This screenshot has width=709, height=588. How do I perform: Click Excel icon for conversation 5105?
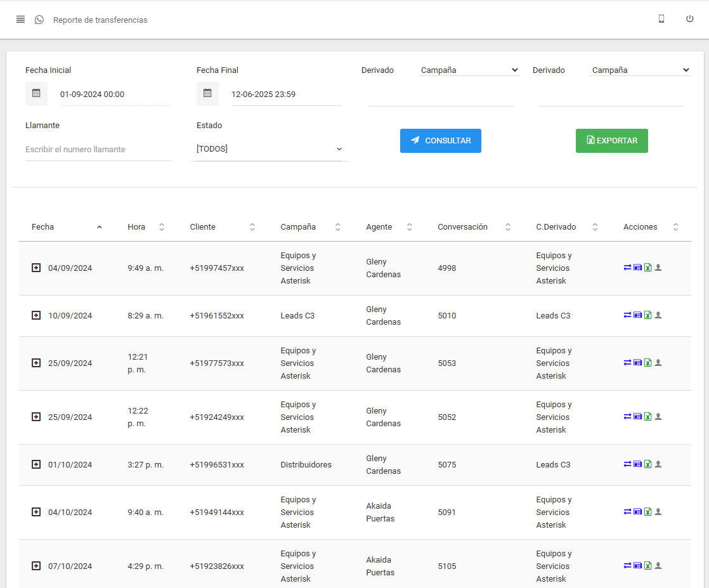pos(648,565)
